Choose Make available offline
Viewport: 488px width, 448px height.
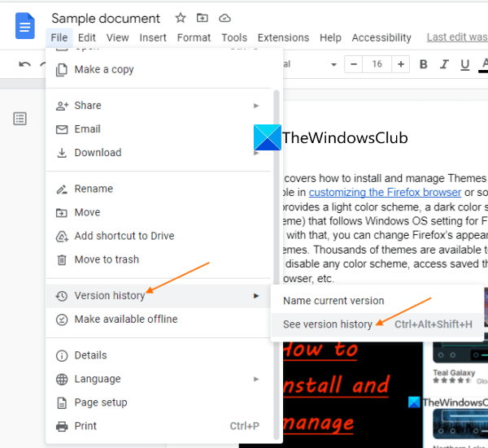tap(158, 320)
